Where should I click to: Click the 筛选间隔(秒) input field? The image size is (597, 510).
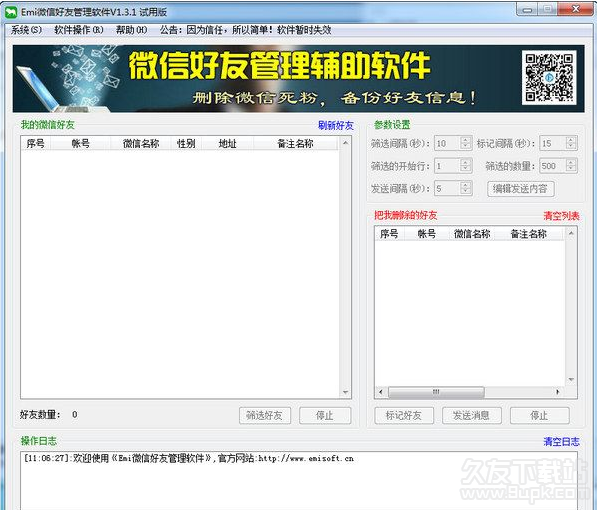pos(447,143)
